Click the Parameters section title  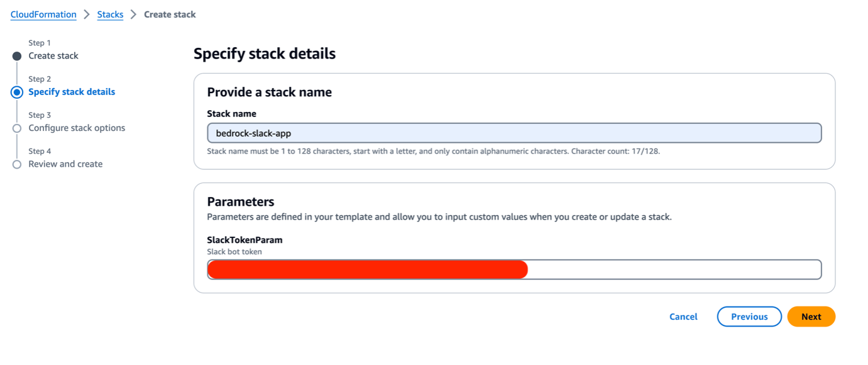241,201
